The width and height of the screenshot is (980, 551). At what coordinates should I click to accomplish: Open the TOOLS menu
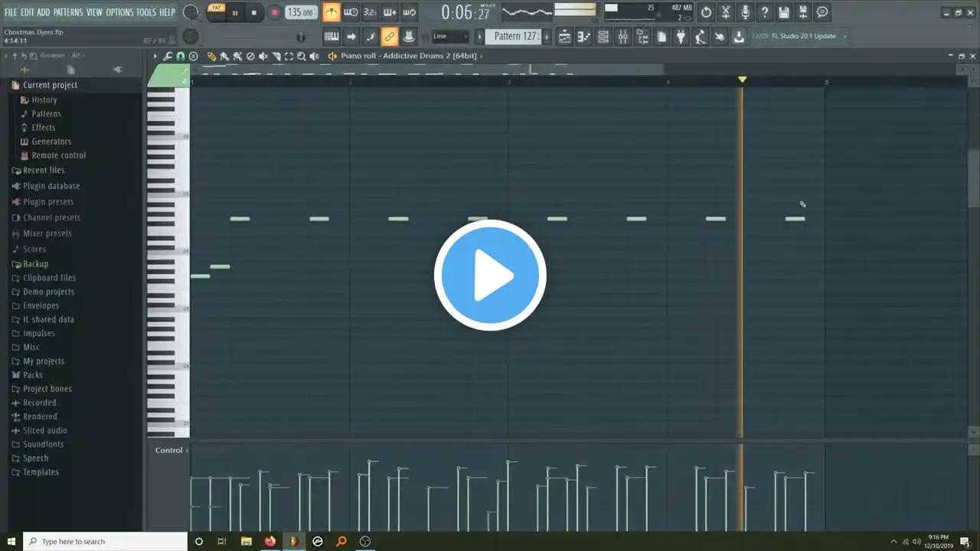tap(145, 12)
